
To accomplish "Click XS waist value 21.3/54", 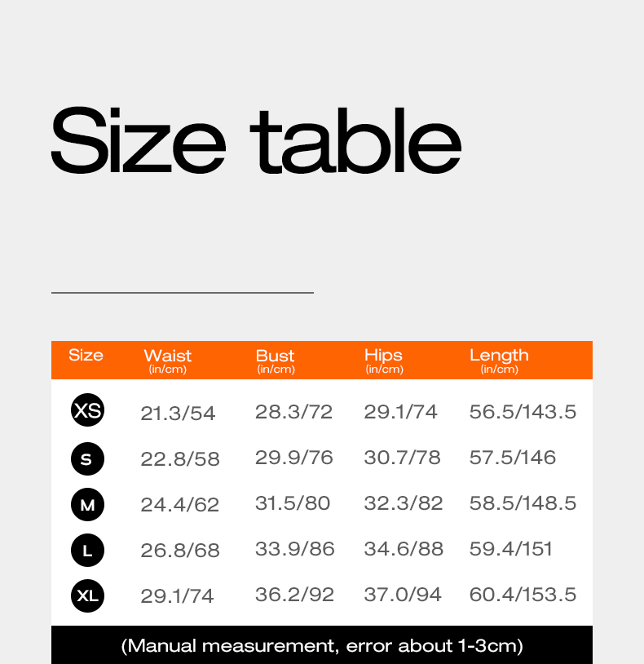I will pyautogui.click(x=178, y=414).
